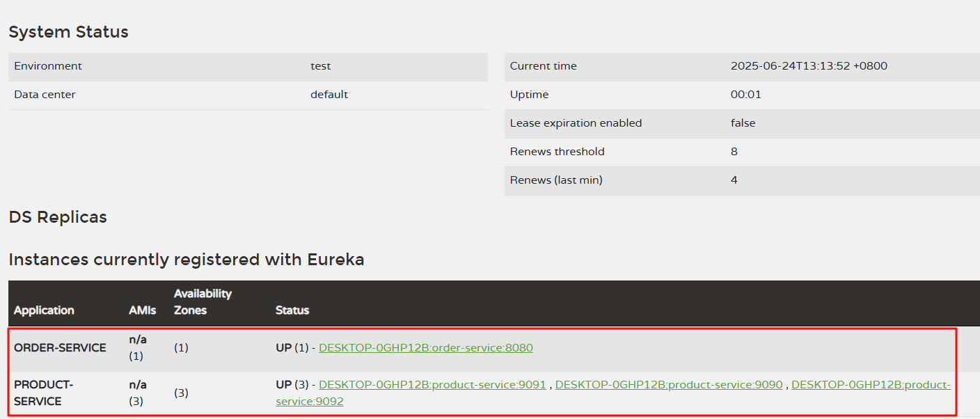Select the uptime value 00:01
Image resolution: width=980 pixels, height=419 pixels.
[x=746, y=95]
